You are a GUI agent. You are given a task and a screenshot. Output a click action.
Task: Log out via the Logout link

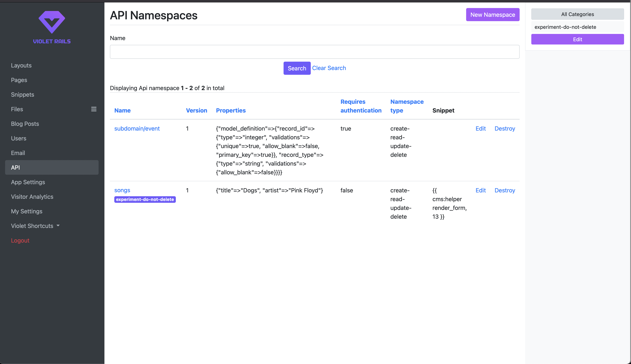(20, 240)
